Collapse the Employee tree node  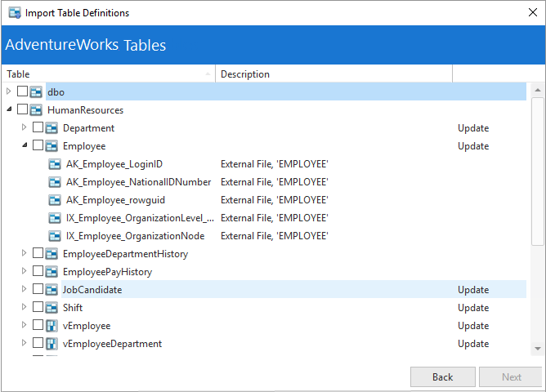coord(25,146)
